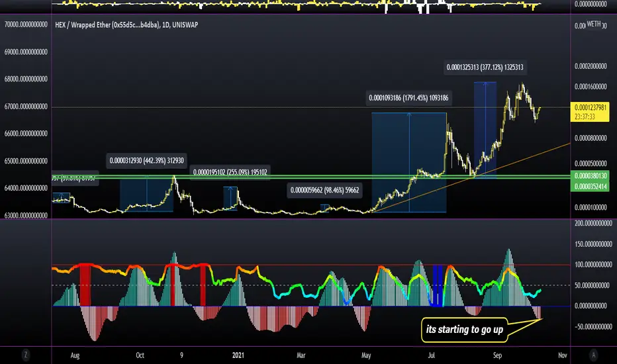
Task: Click the Z timezone icon at chart bottom-left
Action: click(26, 355)
